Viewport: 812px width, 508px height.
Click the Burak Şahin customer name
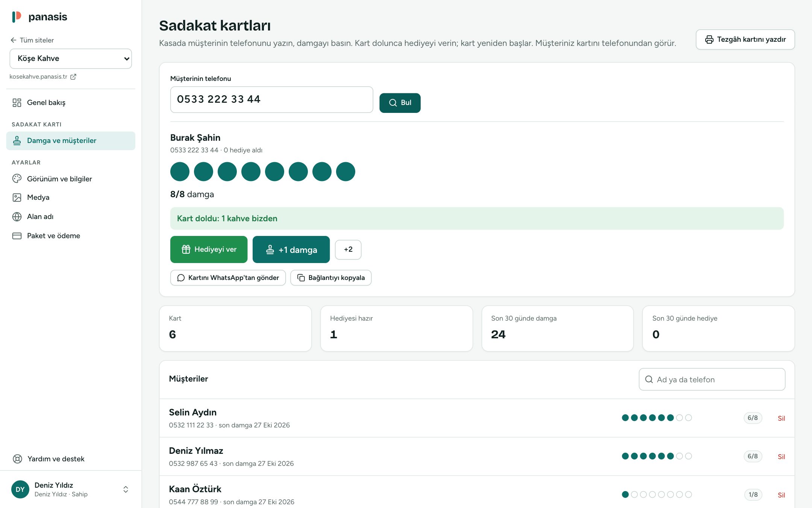(x=195, y=138)
